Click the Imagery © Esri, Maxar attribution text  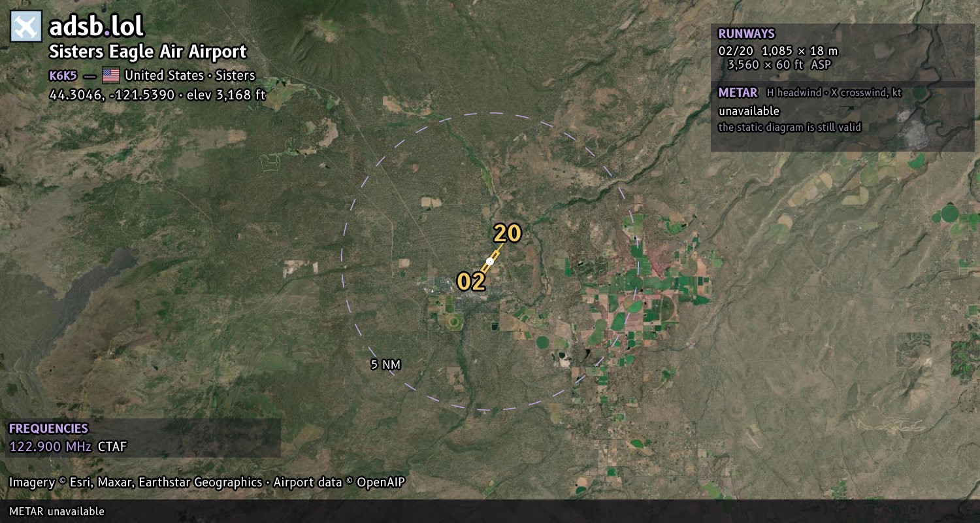tap(135, 482)
